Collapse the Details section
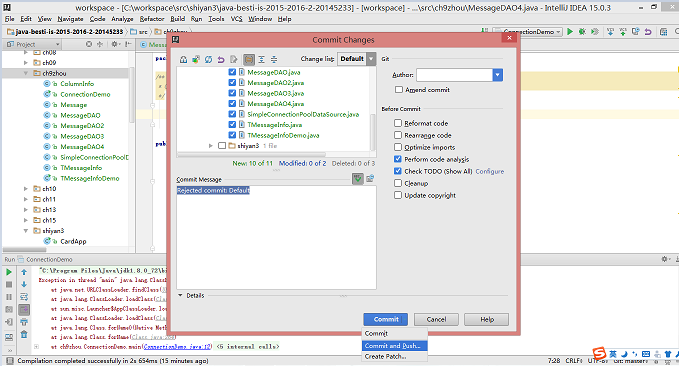679x366 pixels. click(181, 295)
